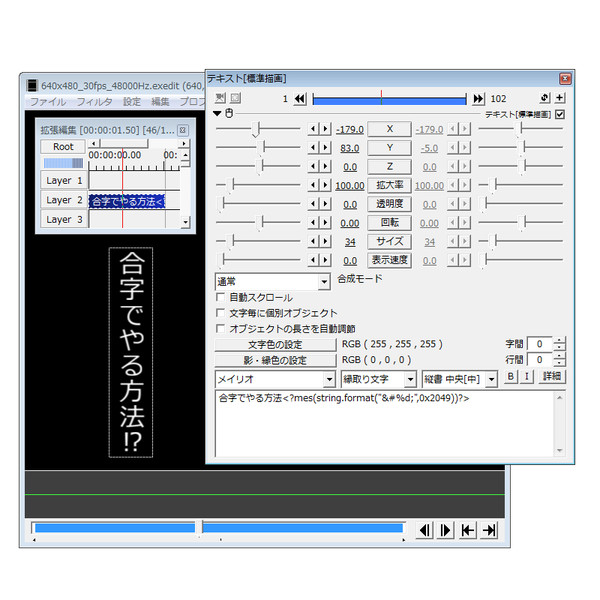The height and width of the screenshot is (600, 600).
Task: Click the 文字色の設定 button
Action: click(x=275, y=344)
